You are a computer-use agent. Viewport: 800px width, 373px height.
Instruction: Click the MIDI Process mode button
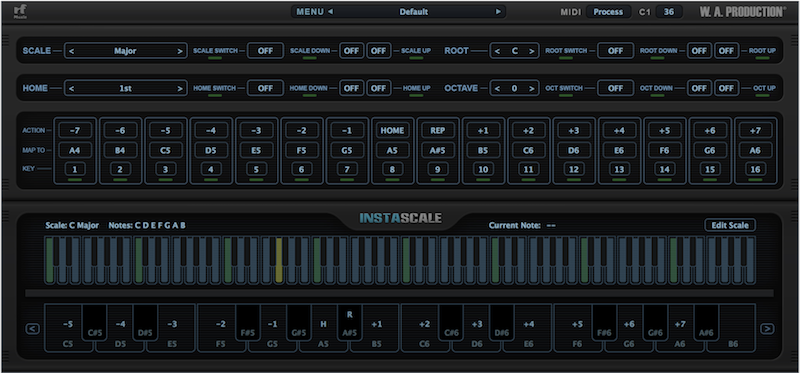tap(608, 12)
